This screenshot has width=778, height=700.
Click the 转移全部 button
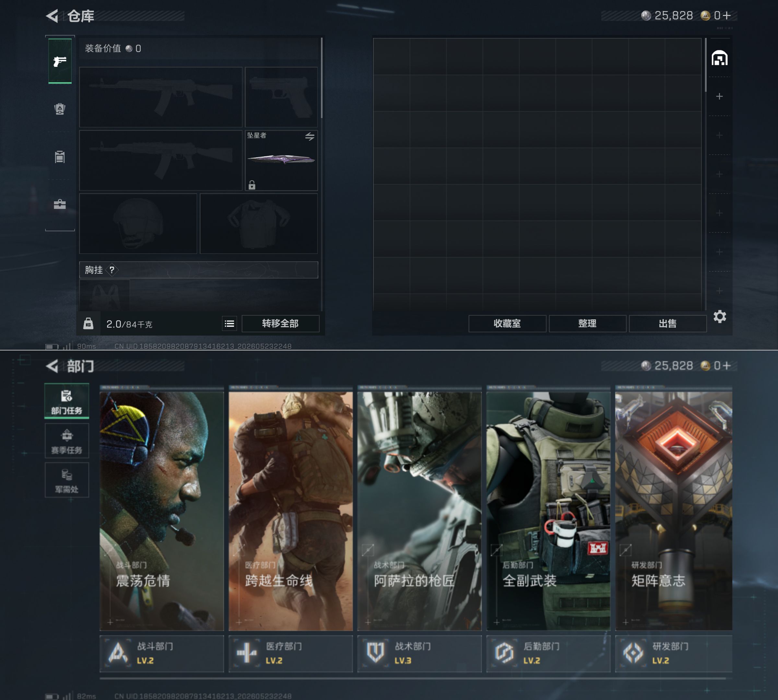click(x=280, y=324)
